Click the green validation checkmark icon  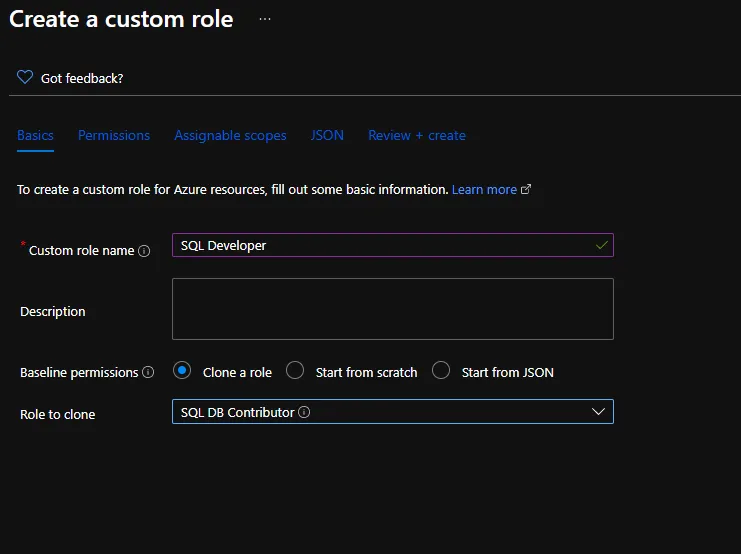601,245
